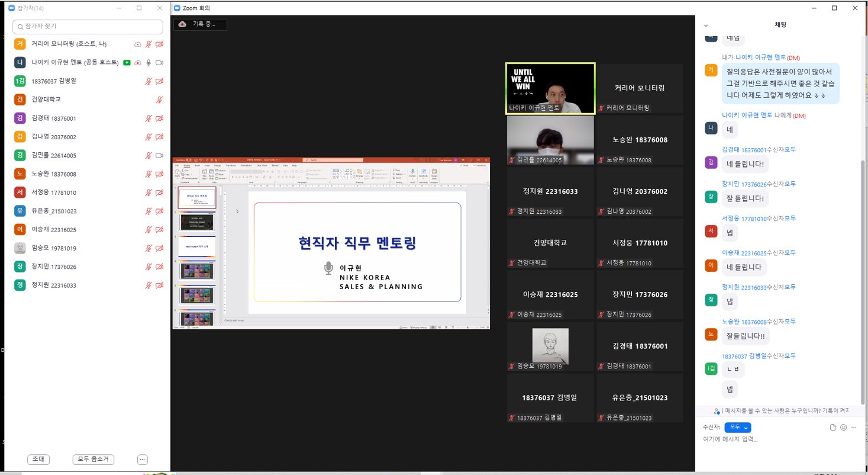868x475 pixels.
Task: Open the emoji picker in chat
Action: pyautogui.click(x=843, y=427)
